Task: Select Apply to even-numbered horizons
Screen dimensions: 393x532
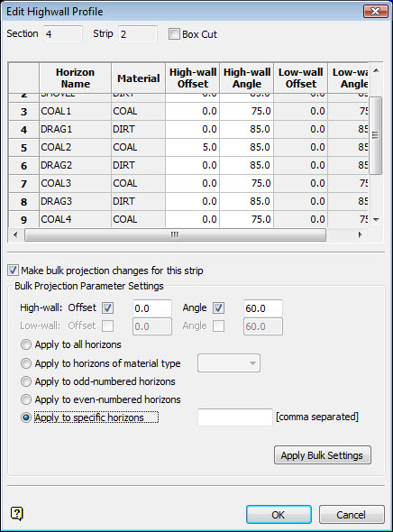Action: [26, 399]
